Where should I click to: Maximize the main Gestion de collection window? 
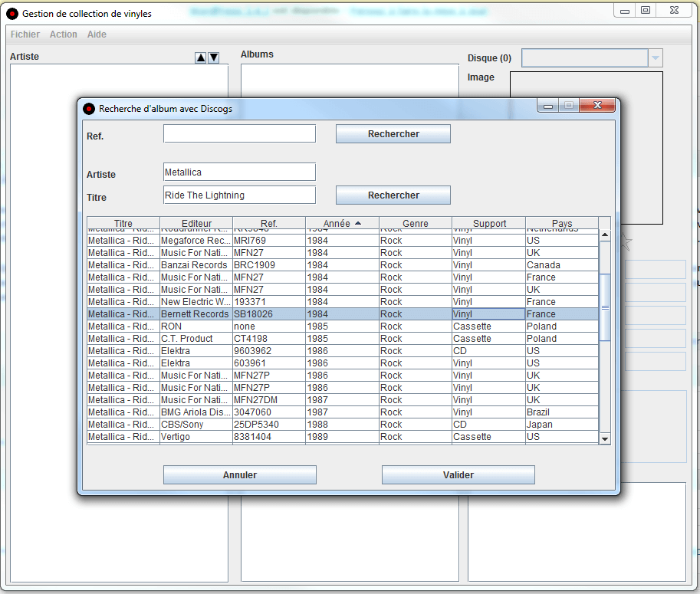pyautogui.click(x=646, y=10)
